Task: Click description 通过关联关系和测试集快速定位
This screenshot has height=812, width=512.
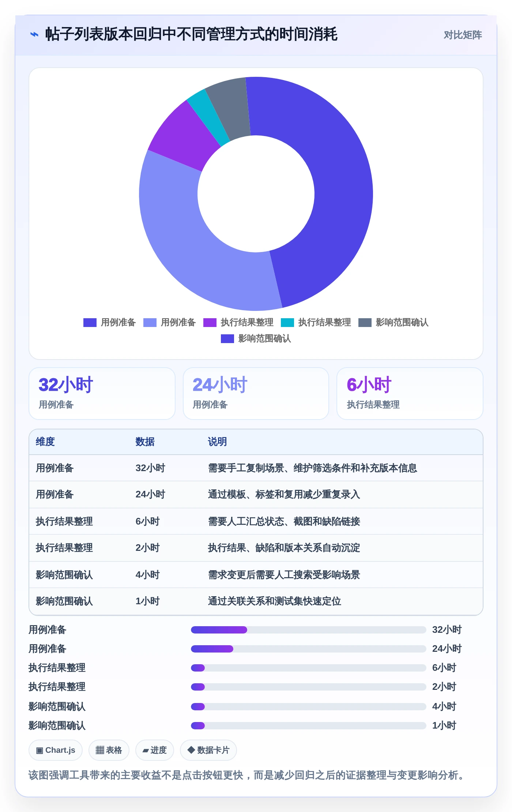Action: [x=275, y=601]
